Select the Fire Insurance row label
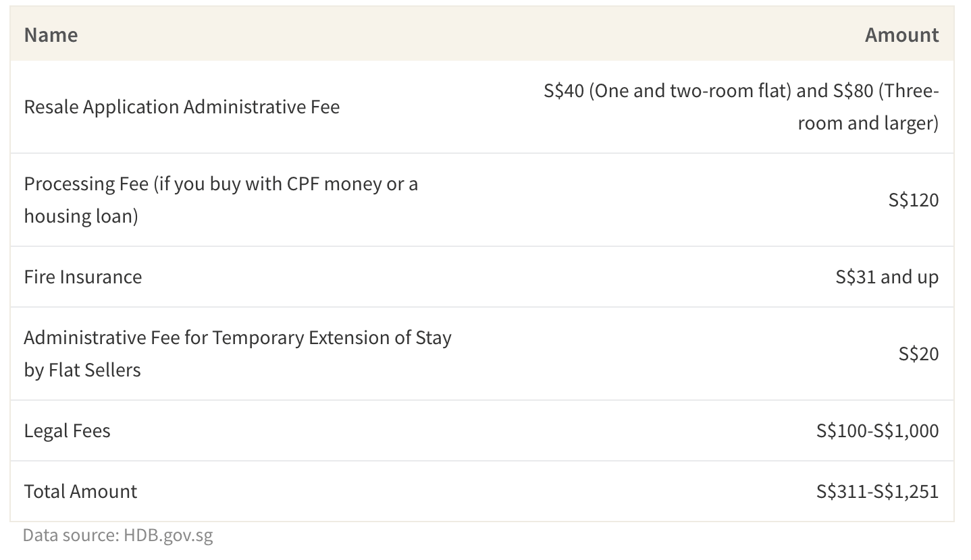This screenshot has width=971, height=560. click(83, 277)
